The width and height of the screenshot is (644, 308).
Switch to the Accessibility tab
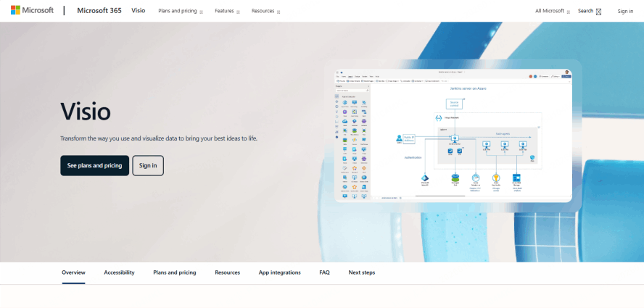coord(119,272)
